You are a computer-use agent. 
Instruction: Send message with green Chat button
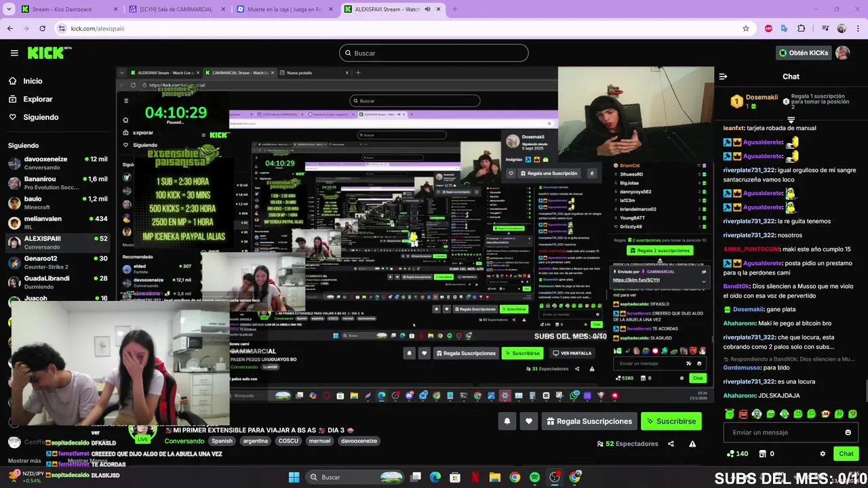(846, 453)
